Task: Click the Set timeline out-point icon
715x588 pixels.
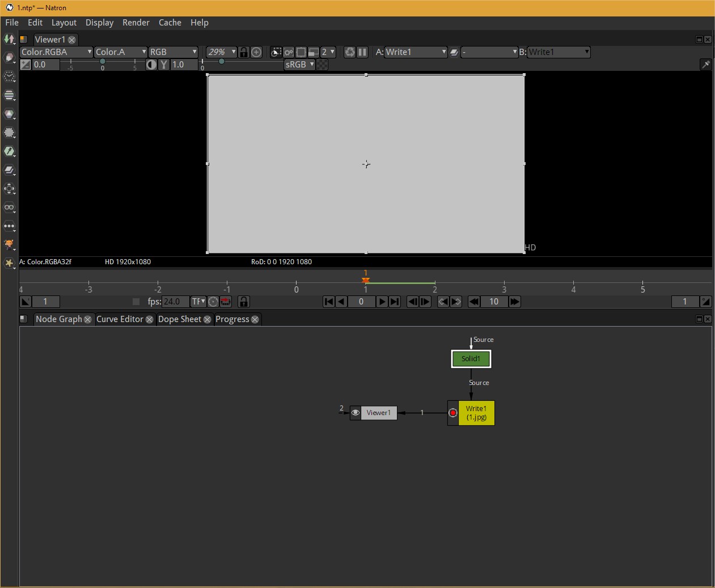Action: 705,302
